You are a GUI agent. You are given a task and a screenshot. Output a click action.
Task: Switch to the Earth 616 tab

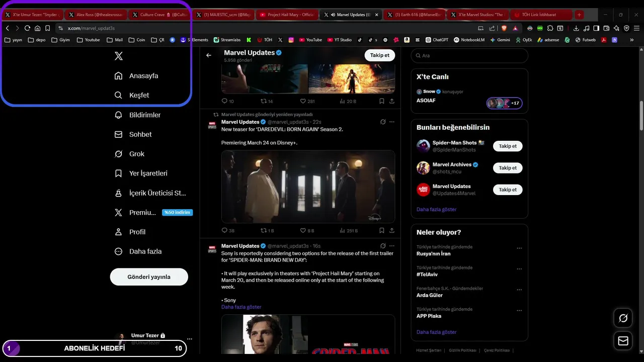pos(414,15)
